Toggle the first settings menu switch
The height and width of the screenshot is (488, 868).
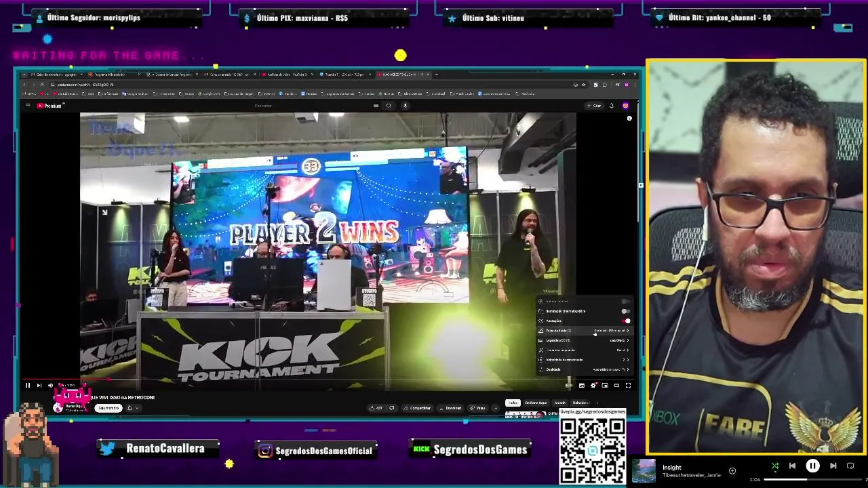pos(625,301)
